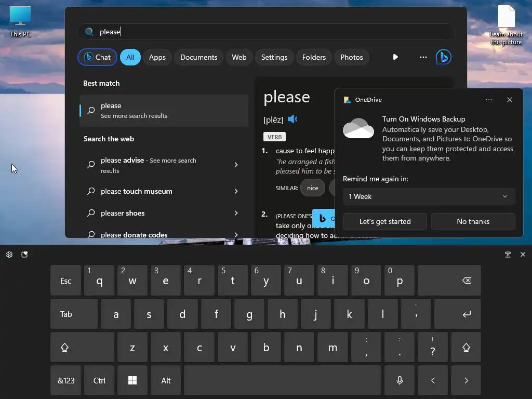This screenshot has height=399, width=532.
Task: Tap the m key
Action: point(332,348)
